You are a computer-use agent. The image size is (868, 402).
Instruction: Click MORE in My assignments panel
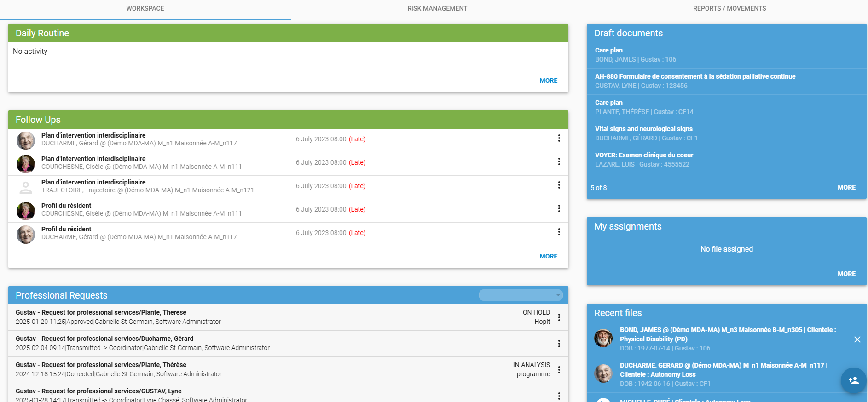pos(846,274)
